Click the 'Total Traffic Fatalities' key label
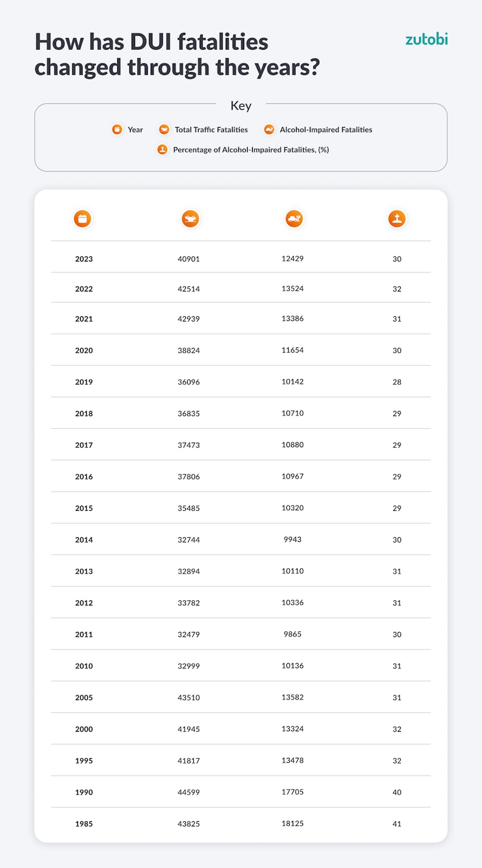This screenshot has width=482, height=868. click(x=211, y=130)
